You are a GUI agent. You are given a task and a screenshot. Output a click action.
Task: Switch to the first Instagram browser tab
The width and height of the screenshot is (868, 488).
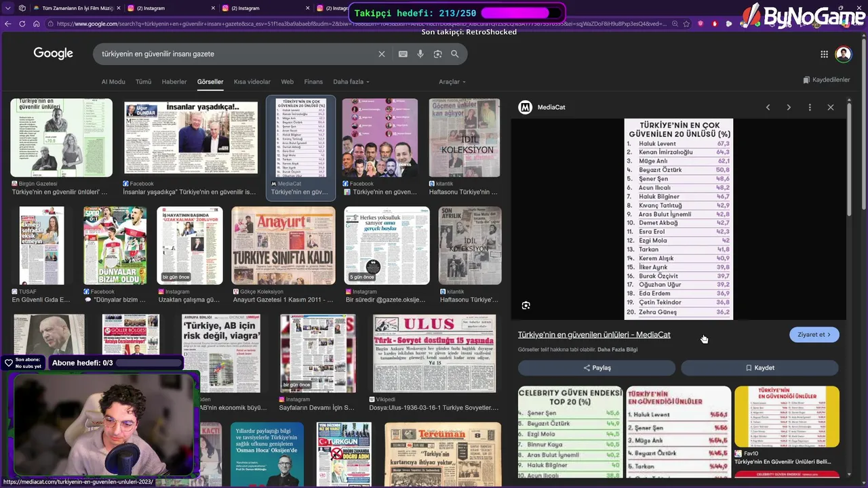pos(170,8)
